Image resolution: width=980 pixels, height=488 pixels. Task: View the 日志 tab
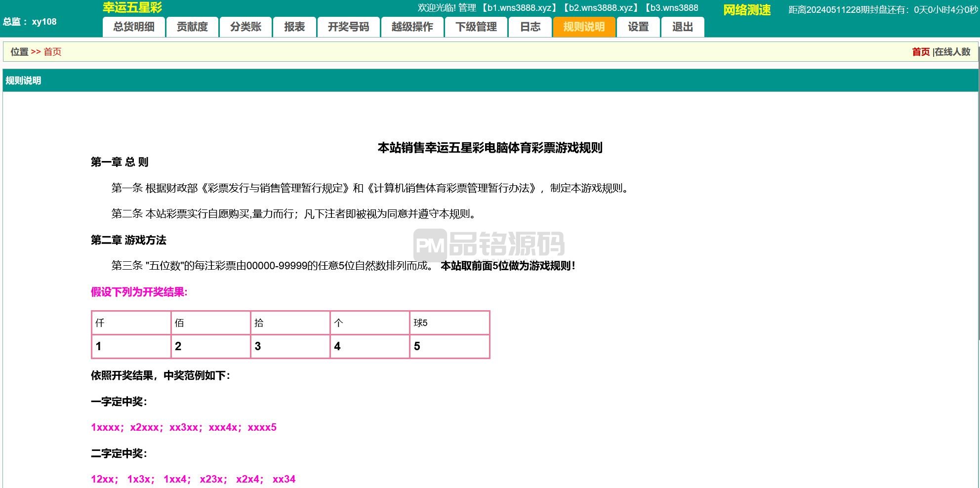point(530,27)
